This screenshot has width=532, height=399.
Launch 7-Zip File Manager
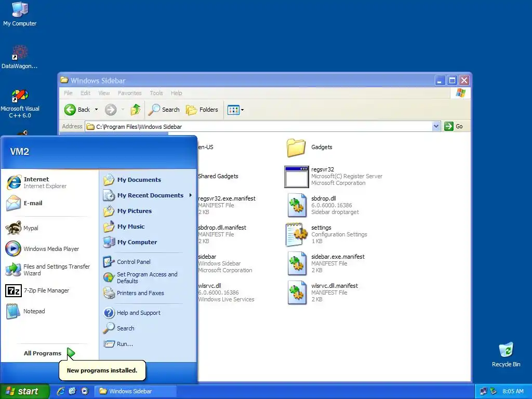49,290
